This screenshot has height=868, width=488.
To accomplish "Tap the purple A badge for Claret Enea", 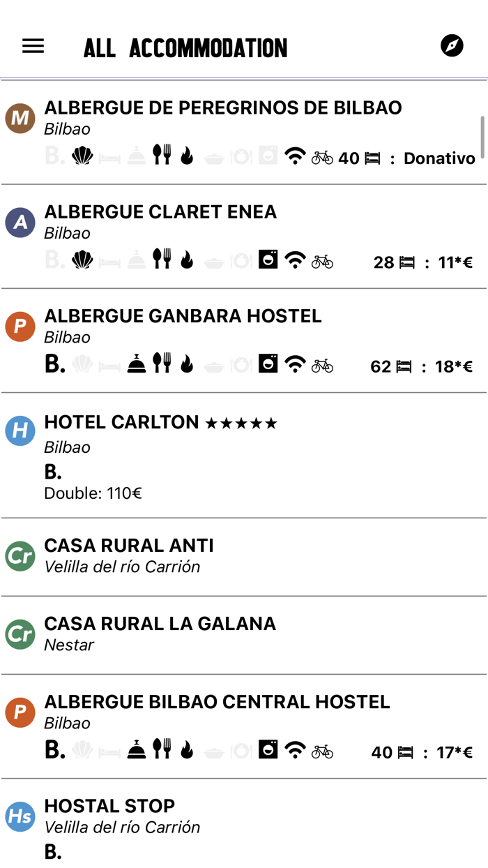I will (x=20, y=223).
